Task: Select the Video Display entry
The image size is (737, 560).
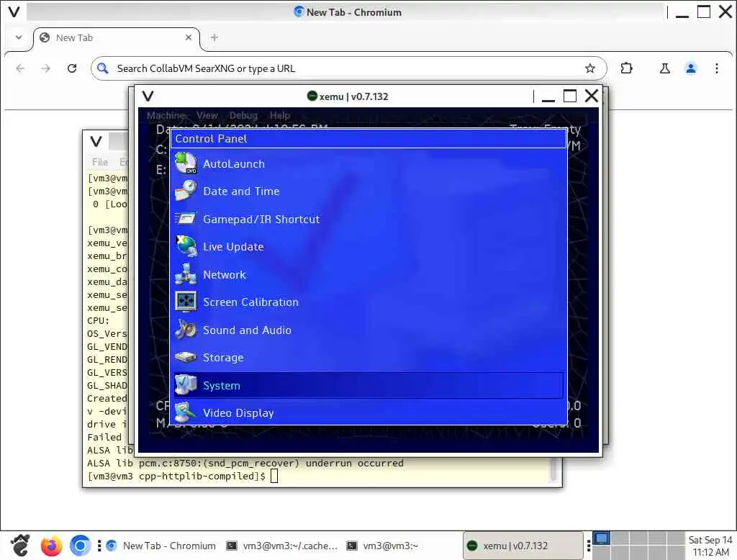Action: (368, 413)
